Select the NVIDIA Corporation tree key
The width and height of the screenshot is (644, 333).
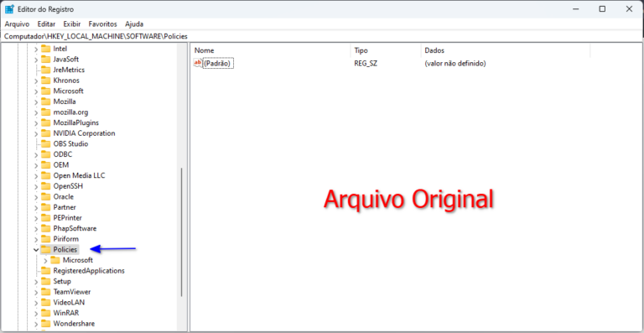pos(84,133)
